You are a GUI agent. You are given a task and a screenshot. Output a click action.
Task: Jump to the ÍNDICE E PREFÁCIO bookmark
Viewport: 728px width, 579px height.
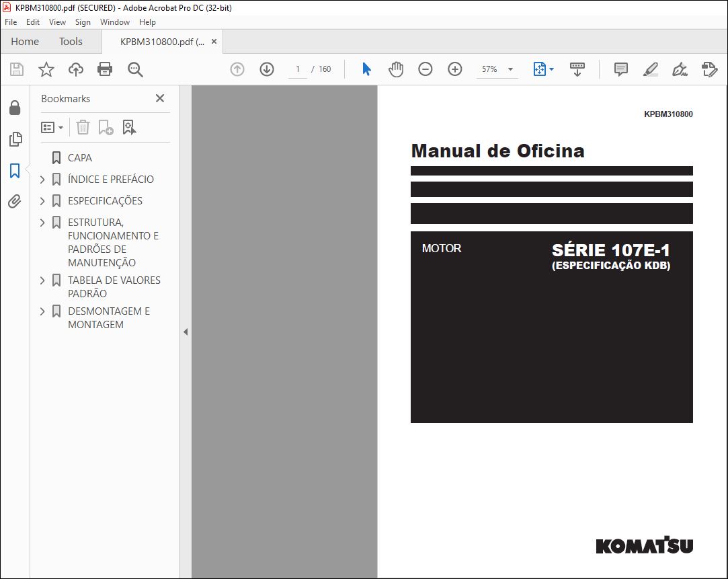pos(110,180)
